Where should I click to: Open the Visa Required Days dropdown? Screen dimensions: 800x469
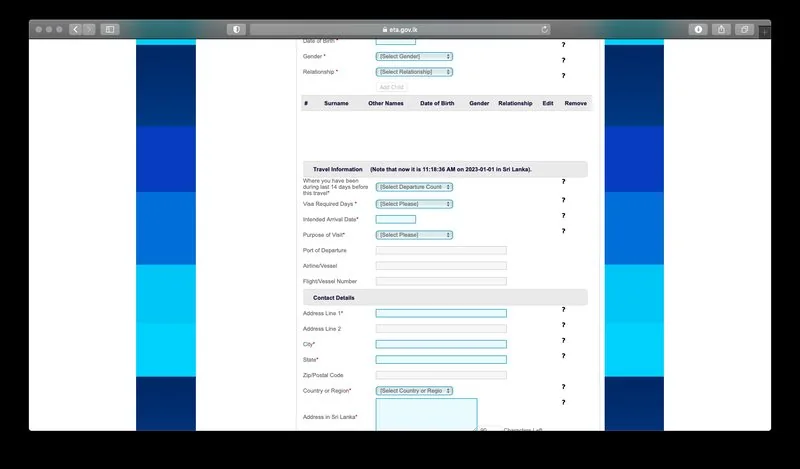tap(414, 204)
